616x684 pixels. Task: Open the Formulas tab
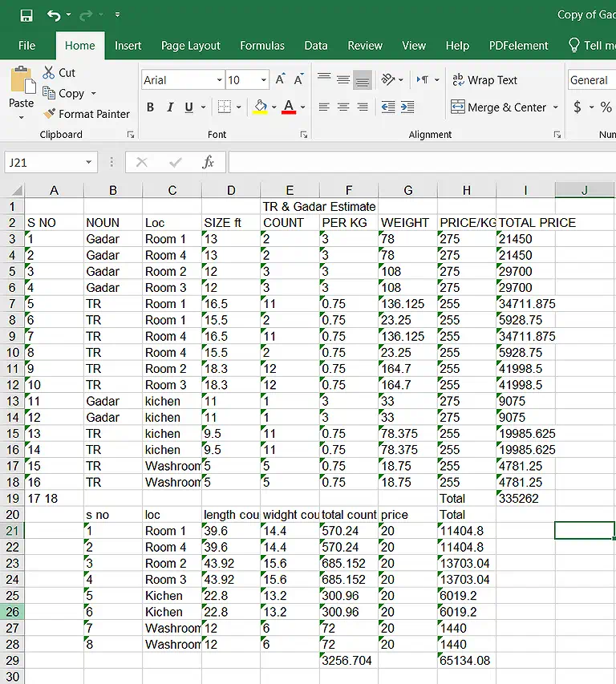click(x=262, y=46)
